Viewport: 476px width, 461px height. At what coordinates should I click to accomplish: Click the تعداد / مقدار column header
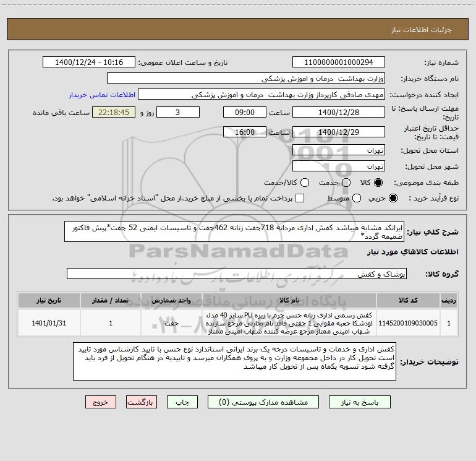click(111, 300)
